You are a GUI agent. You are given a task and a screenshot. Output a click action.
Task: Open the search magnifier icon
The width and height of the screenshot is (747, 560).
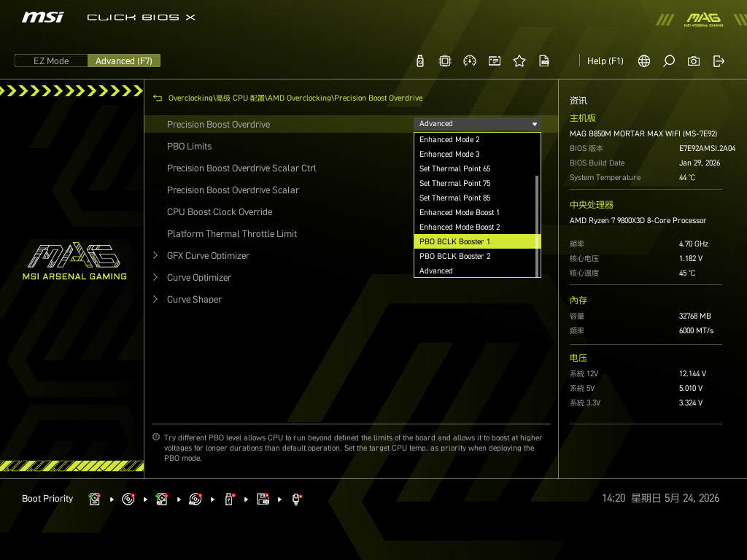(x=669, y=61)
